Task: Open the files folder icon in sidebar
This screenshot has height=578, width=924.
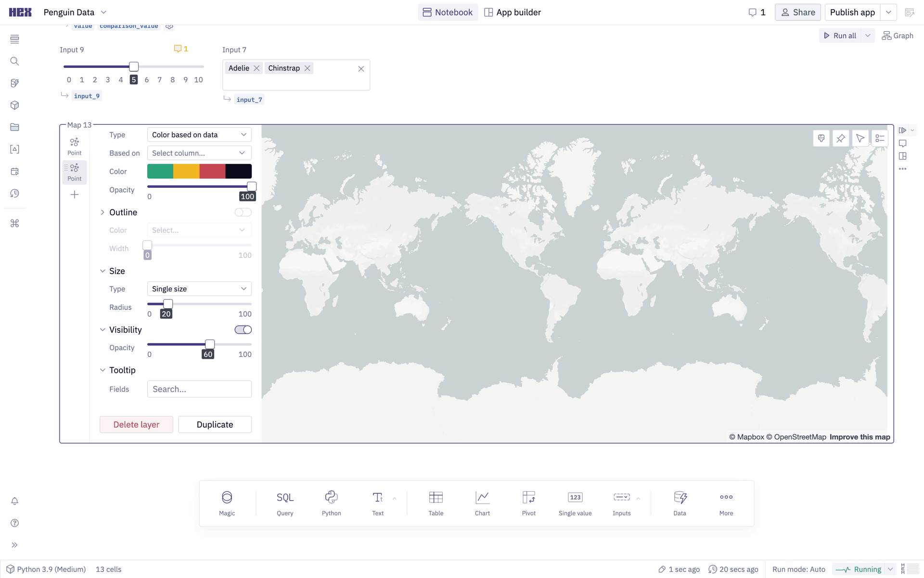Action: (x=14, y=127)
